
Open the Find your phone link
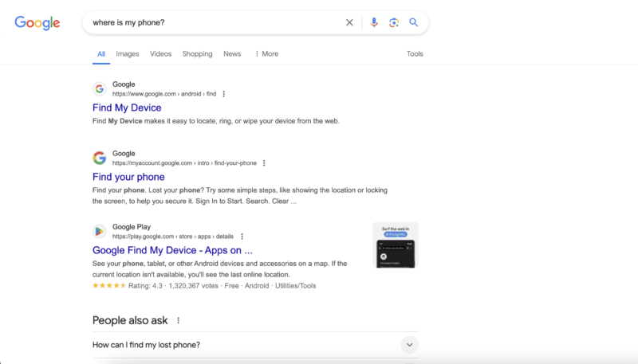click(128, 177)
